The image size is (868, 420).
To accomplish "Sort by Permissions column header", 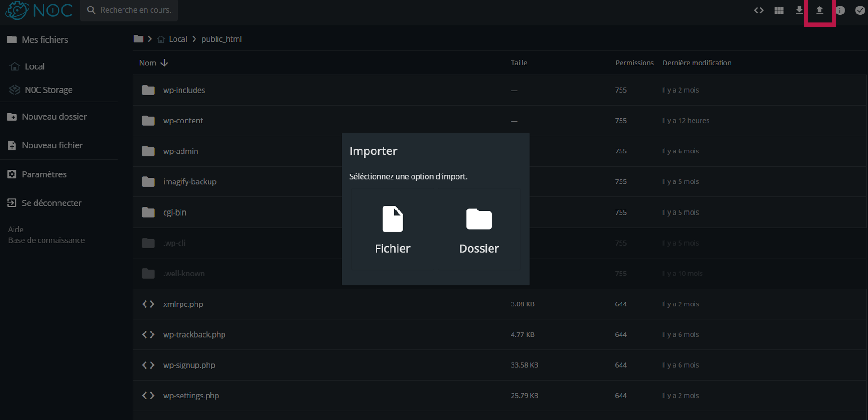I will pyautogui.click(x=635, y=63).
